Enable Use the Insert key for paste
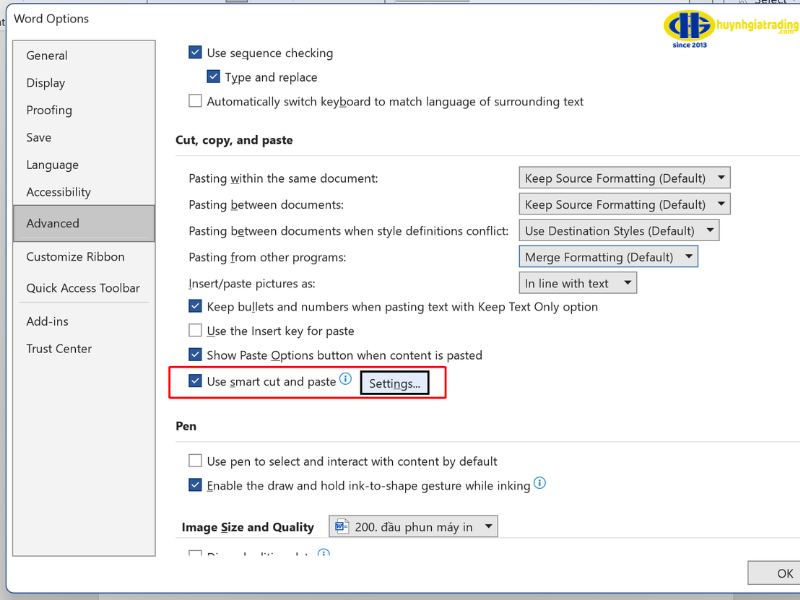800x600 pixels. click(195, 330)
